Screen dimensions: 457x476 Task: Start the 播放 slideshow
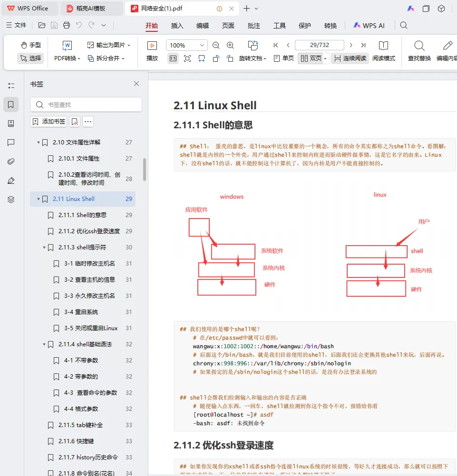point(152,51)
